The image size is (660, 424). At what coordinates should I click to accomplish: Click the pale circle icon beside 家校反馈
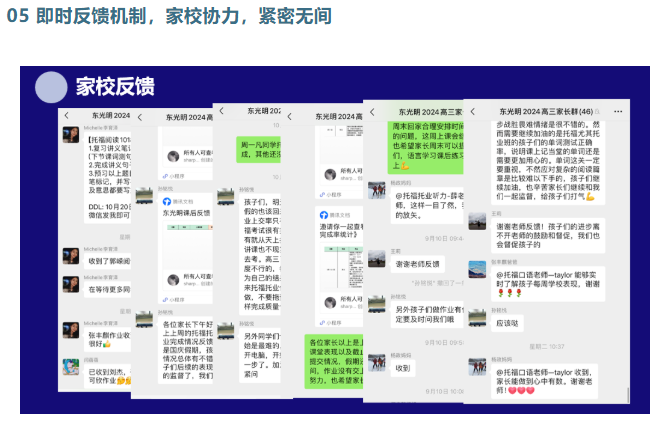coord(51,87)
